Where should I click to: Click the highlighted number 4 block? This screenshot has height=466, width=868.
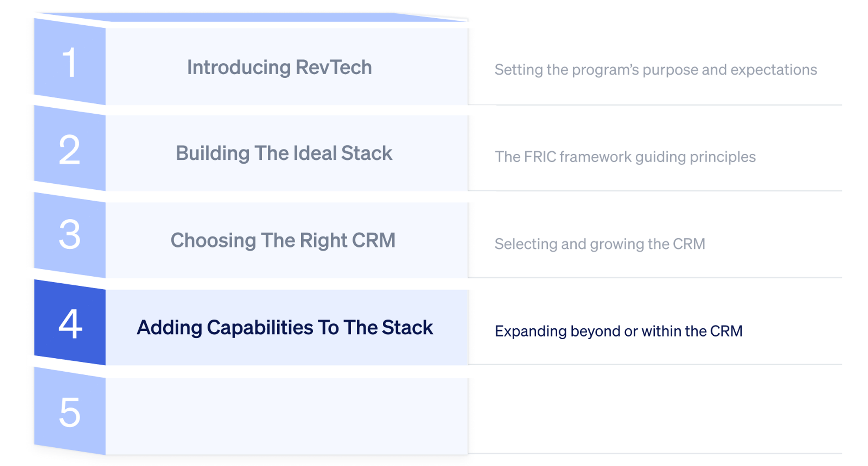tap(69, 324)
